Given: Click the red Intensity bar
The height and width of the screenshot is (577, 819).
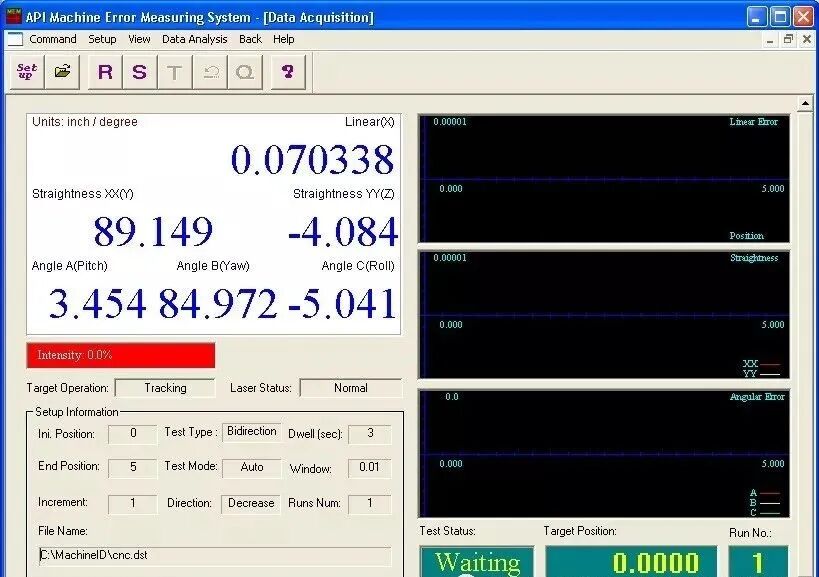Looking at the screenshot, I should tap(121, 356).
